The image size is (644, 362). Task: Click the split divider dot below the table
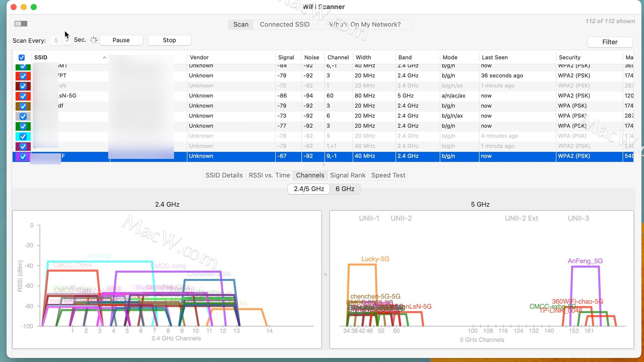click(323, 165)
